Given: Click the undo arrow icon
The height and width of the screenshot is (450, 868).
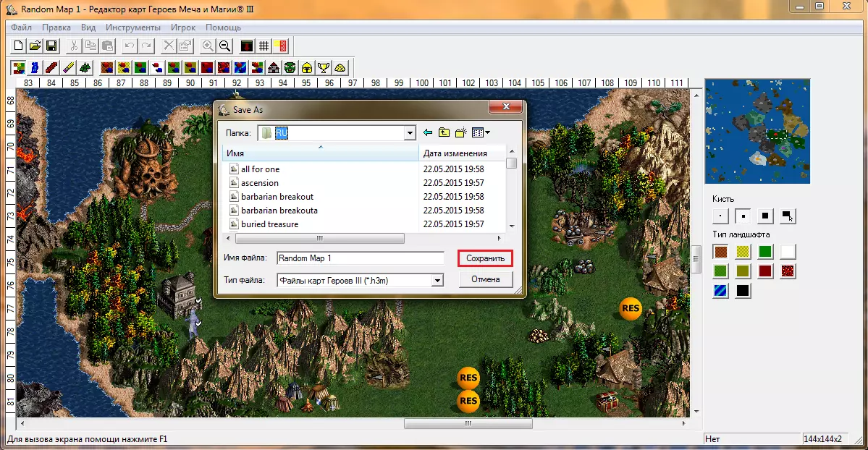Looking at the screenshot, I should tap(130, 46).
